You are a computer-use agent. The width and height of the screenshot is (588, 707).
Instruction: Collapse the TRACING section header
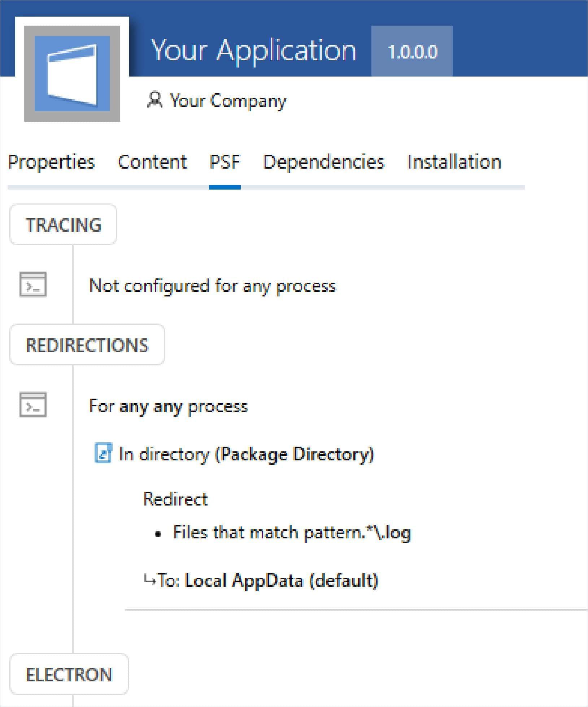coord(63,225)
